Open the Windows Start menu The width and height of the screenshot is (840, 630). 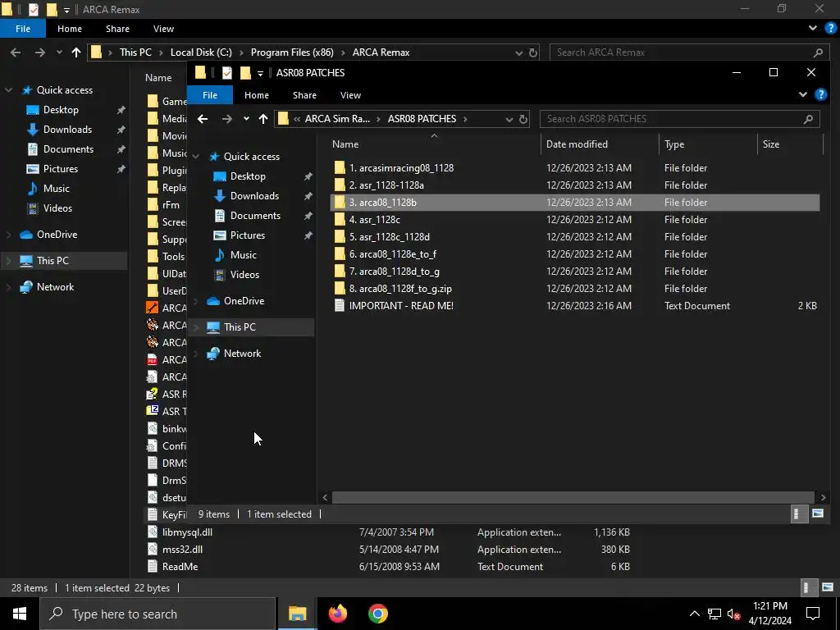click(20, 614)
